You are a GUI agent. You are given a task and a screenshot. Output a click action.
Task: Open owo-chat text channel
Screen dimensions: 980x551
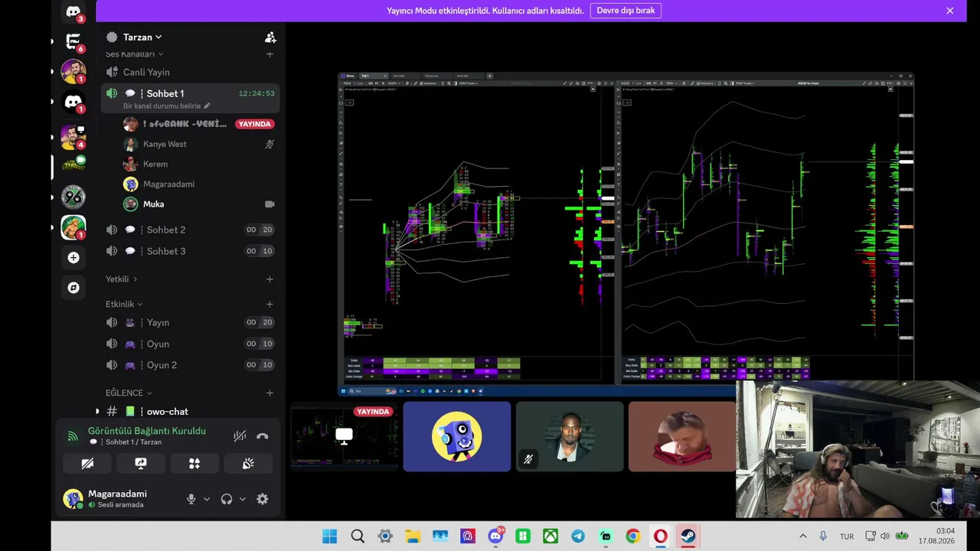pyautogui.click(x=190, y=411)
